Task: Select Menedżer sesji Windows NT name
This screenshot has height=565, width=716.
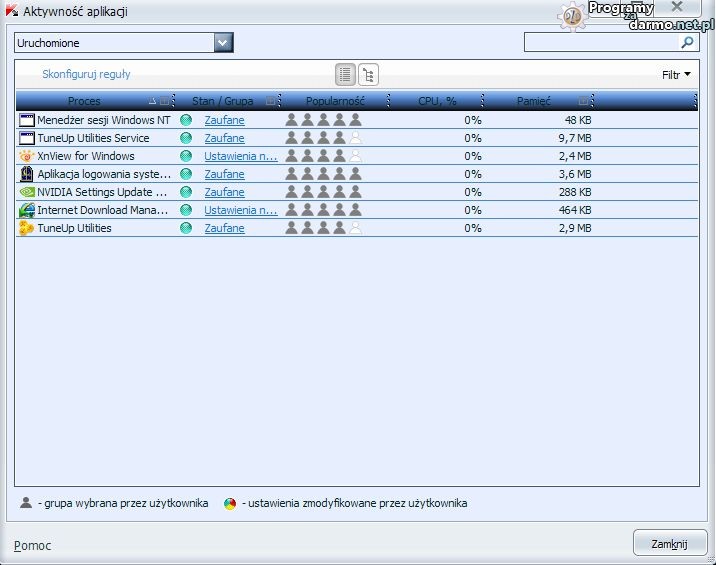Action: pyautogui.click(x=104, y=120)
